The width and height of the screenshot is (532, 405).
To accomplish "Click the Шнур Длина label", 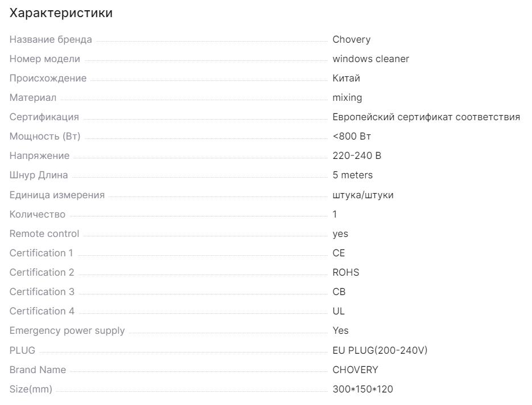I will point(39,175).
